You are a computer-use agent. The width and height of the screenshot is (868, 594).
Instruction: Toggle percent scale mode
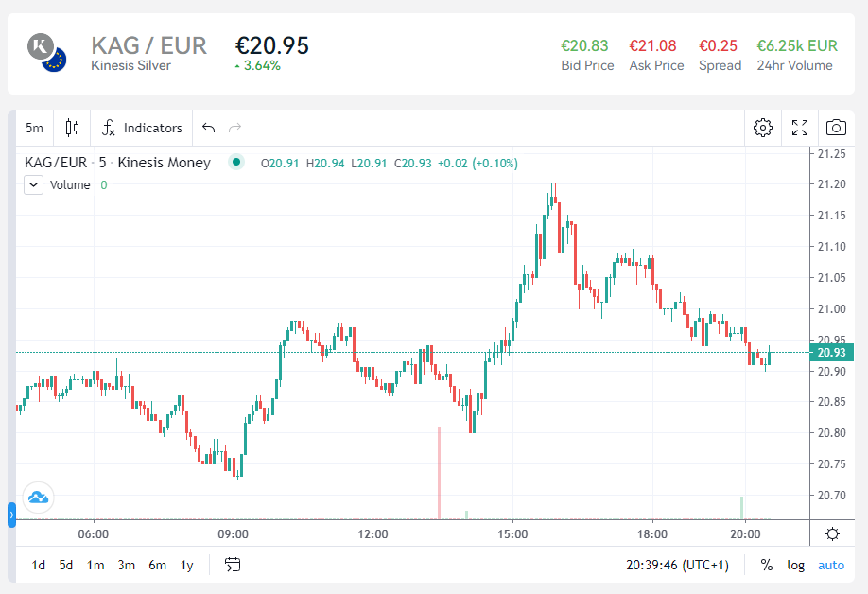tap(767, 565)
